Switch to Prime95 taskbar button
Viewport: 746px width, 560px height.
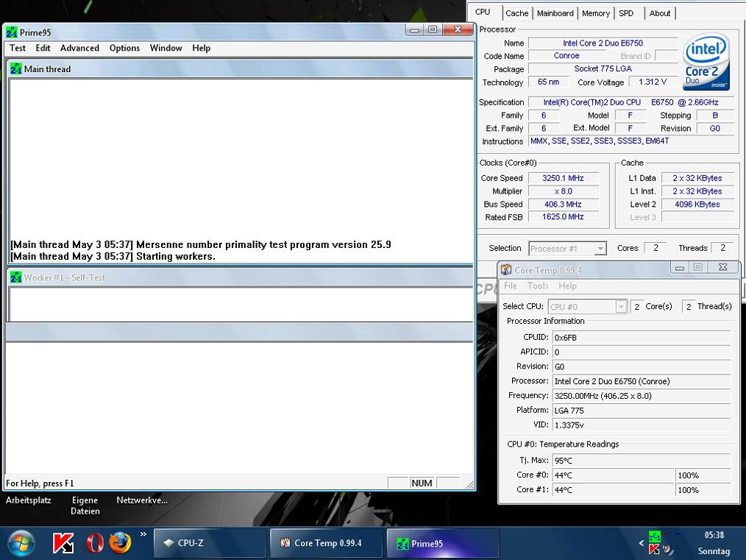tap(442, 543)
